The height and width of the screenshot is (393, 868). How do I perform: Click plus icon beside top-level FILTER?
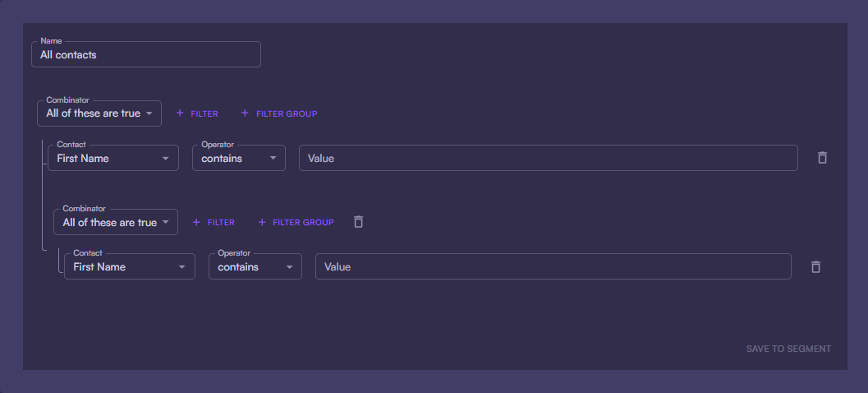(180, 113)
